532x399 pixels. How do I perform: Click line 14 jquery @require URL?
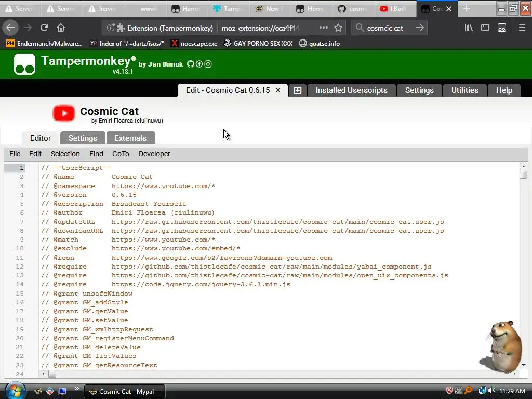(x=201, y=284)
